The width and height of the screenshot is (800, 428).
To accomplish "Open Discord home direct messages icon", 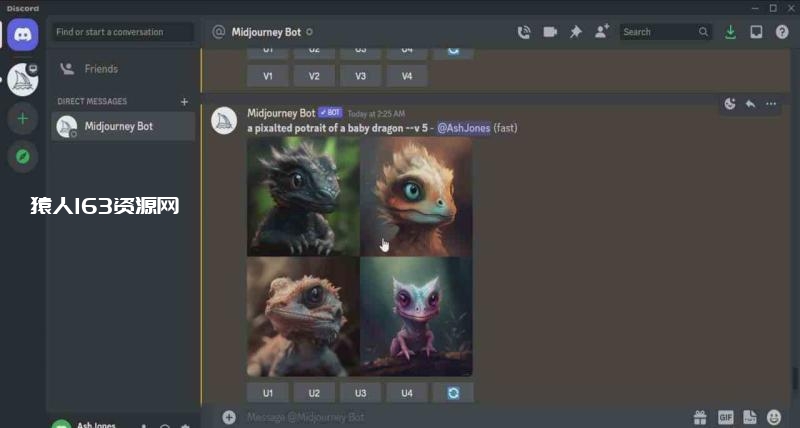I will 22,35.
